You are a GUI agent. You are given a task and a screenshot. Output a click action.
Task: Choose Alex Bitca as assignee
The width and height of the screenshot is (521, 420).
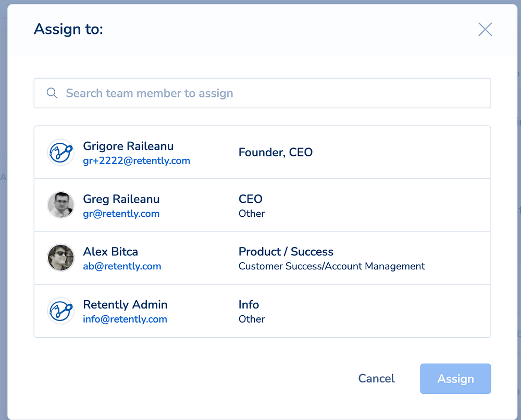110,252
